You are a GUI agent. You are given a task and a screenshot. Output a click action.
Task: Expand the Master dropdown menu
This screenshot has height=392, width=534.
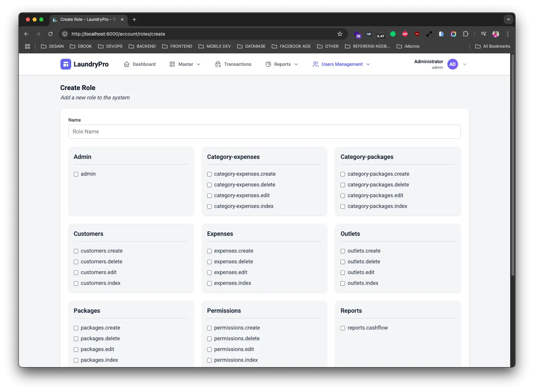tap(185, 64)
